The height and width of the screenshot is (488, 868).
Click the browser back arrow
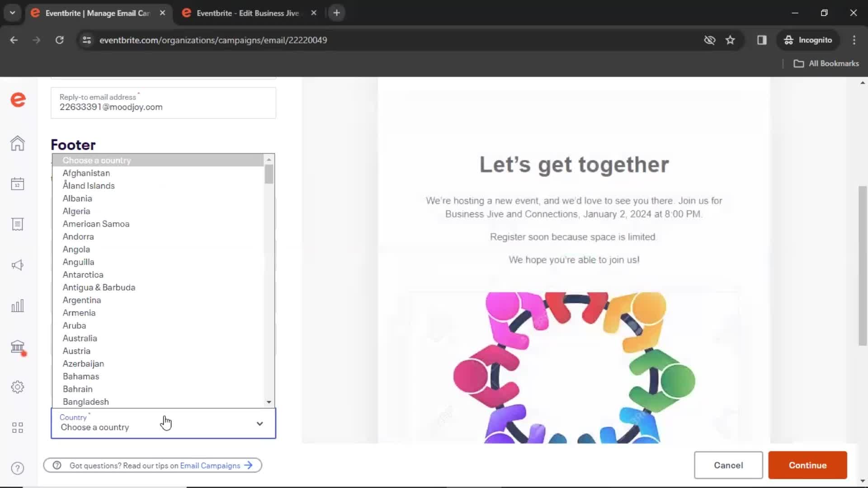[x=14, y=40]
